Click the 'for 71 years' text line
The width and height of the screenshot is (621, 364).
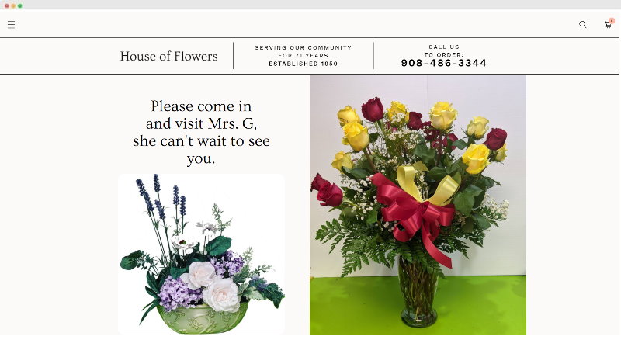point(303,56)
